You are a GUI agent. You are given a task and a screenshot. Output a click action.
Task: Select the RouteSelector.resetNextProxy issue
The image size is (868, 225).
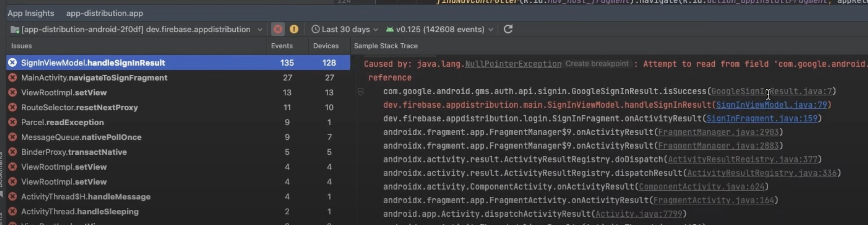[178, 107]
